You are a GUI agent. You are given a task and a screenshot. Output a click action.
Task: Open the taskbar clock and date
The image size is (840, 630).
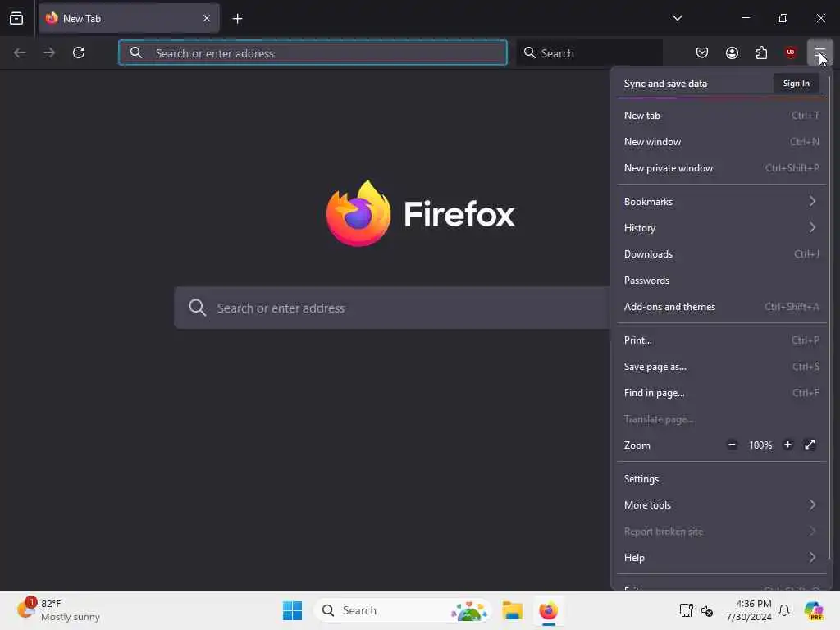pos(748,610)
